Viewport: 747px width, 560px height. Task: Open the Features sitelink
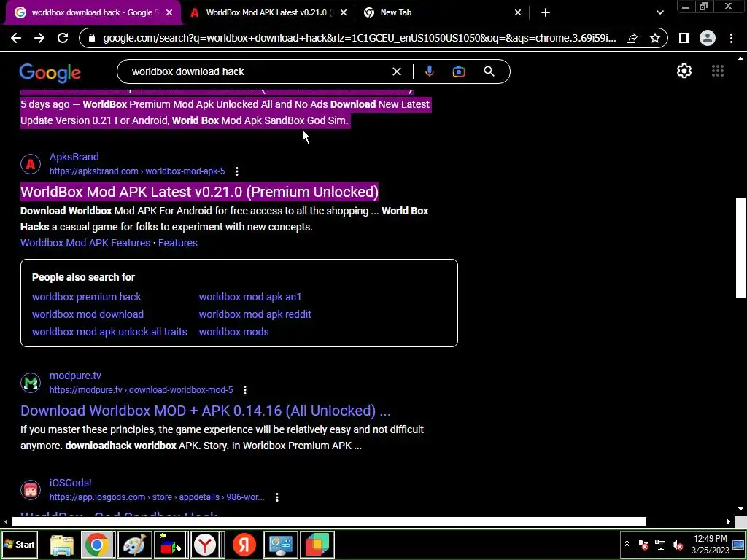(178, 243)
